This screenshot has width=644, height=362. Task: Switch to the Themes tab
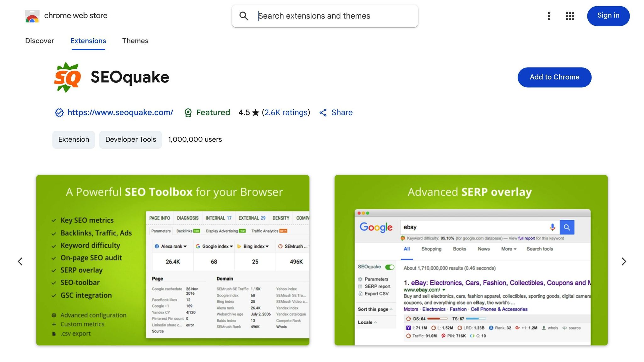[x=135, y=41]
